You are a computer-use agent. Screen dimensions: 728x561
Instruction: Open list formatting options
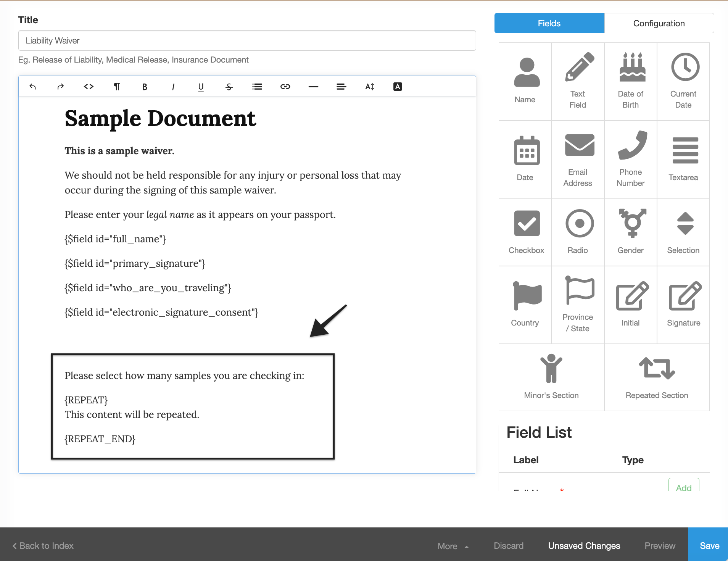(257, 87)
